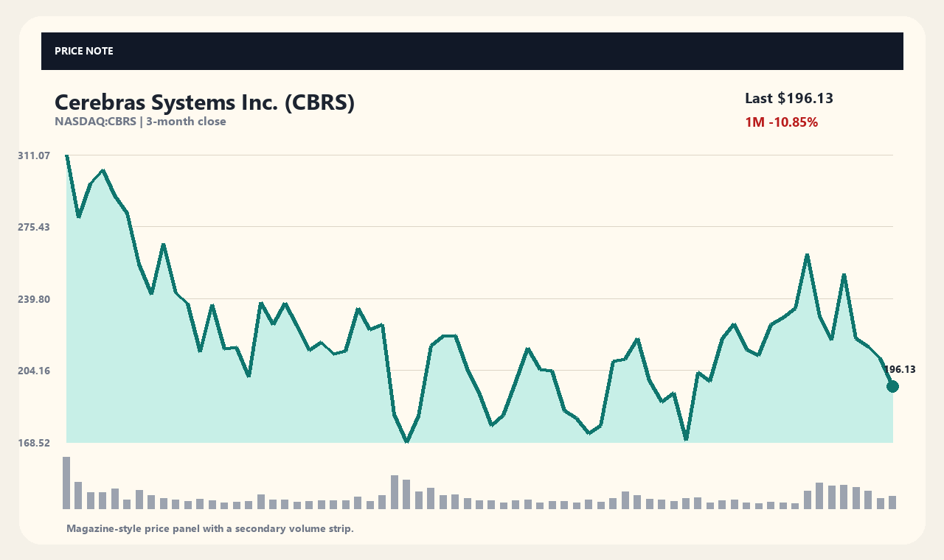
Task: Click the PRICE NOTE header label
Action: coord(84,51)
